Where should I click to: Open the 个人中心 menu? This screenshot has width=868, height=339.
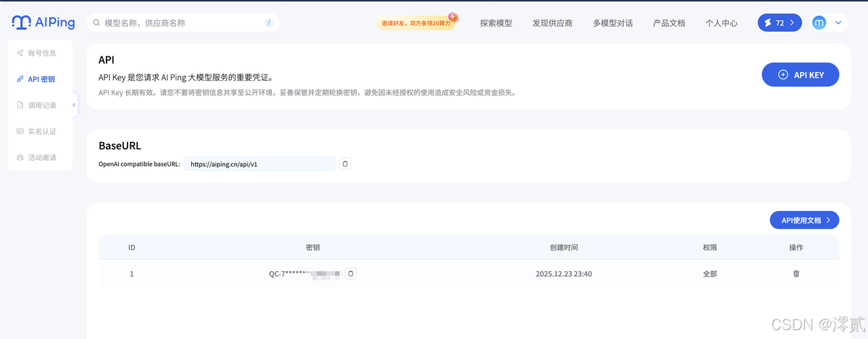721,23
